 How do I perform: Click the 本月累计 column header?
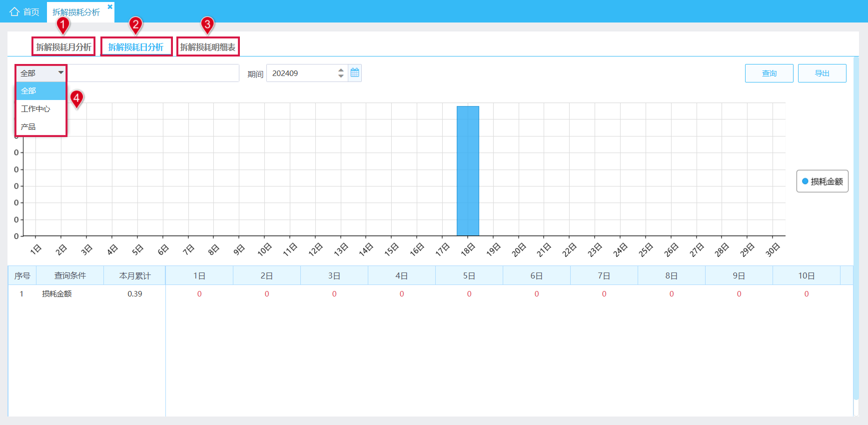pos(135,275)
